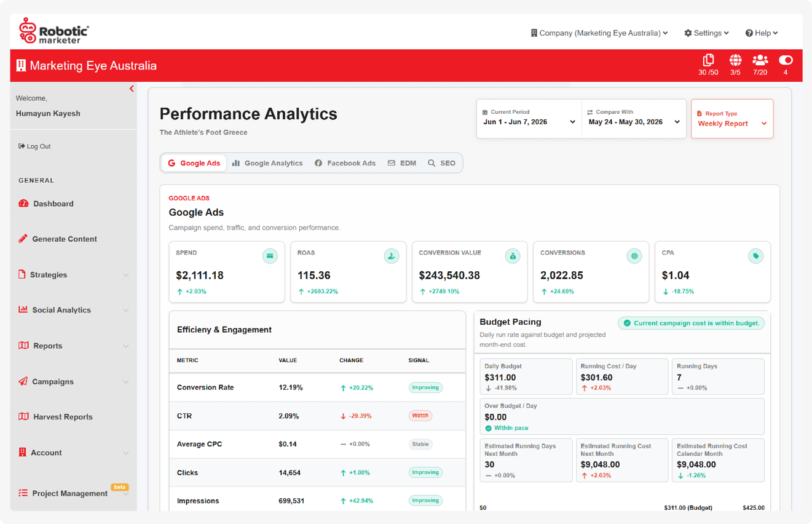Screen dimensions: 812x524
Task: Expand the Account sidebar chevron
Action: tap(126, 453)
